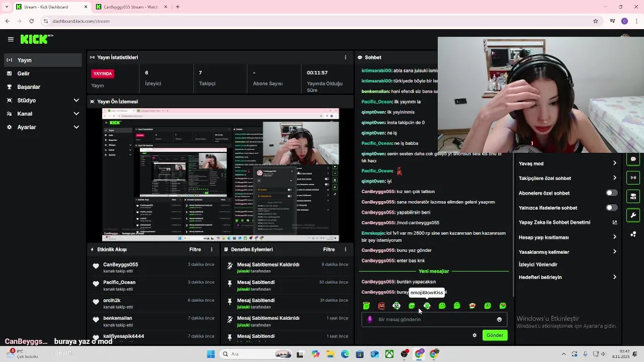This screenshot has height=362, width=644.
Task: Click orcih2k in Etkinlik Akışı list
Action: pos(112,301)
